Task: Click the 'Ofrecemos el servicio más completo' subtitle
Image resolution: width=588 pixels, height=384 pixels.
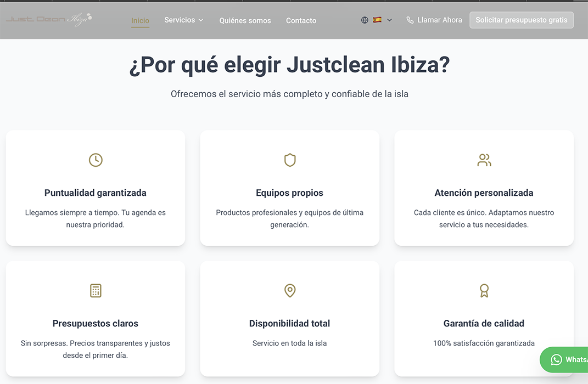Action: pyautogui.click(x=289, y=94)
